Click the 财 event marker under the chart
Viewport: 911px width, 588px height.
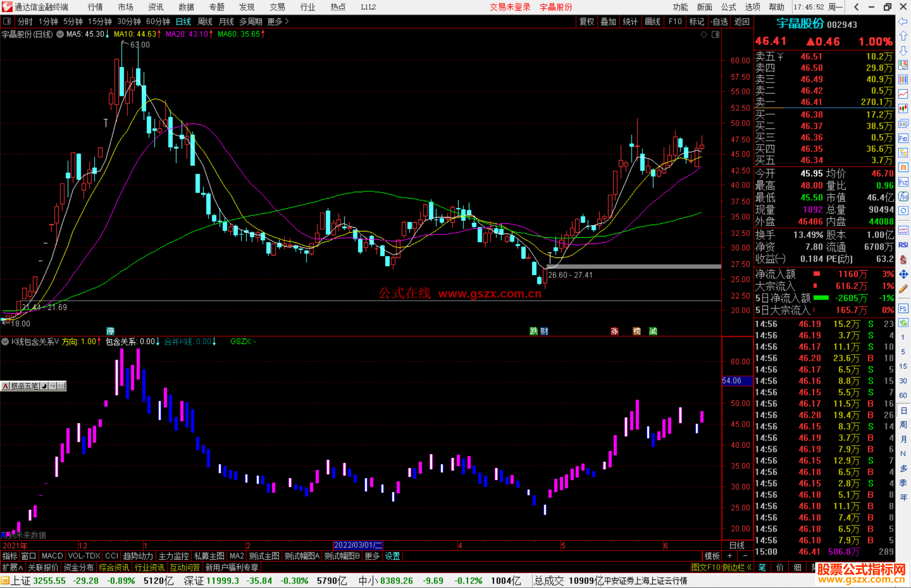(x=544, y=331)
